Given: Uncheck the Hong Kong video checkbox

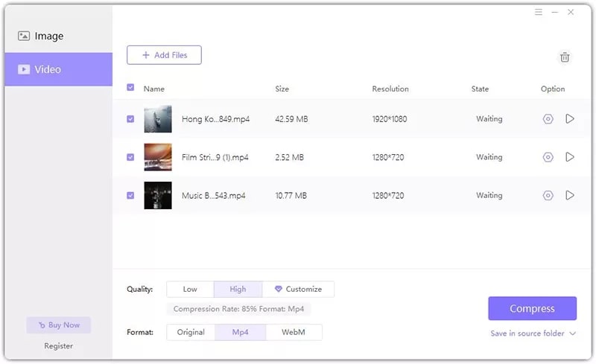Looking at the screenshot, I should pos(130,119).
